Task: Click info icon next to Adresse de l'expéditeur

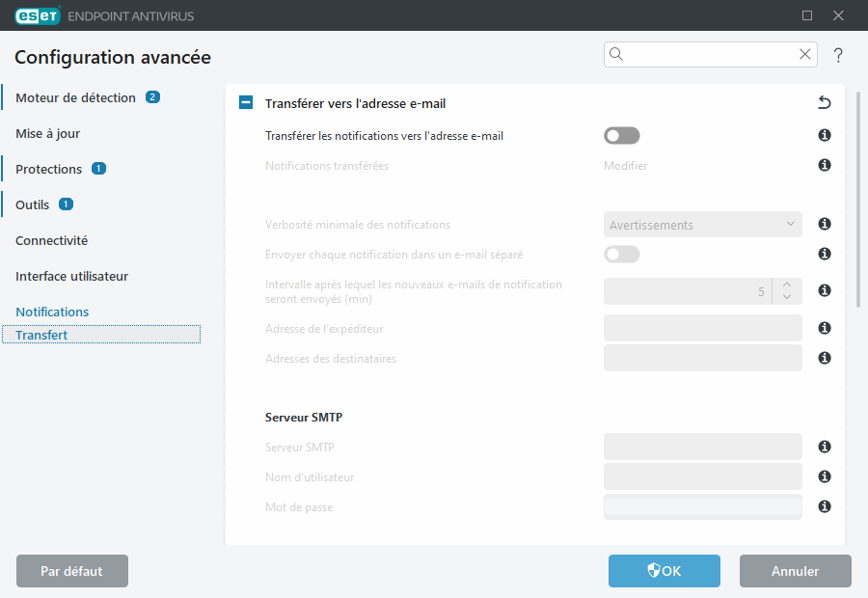Action: click(x=824, y=328)
